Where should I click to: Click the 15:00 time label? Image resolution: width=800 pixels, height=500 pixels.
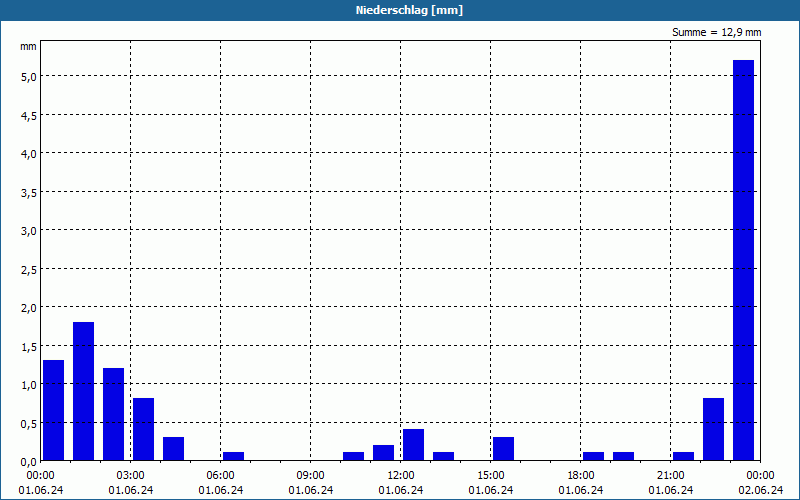coord(491,476)
